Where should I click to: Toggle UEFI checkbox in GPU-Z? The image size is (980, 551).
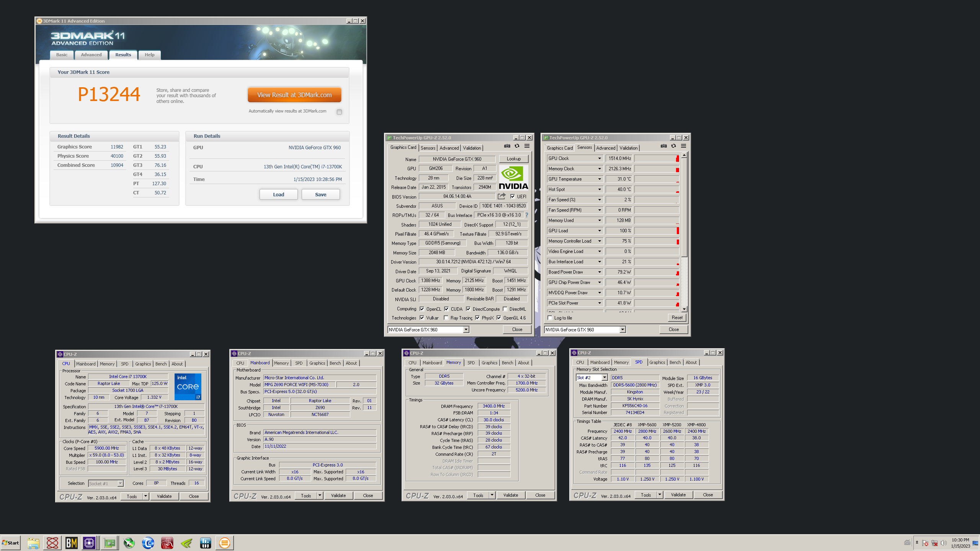[x=513, y=196]
